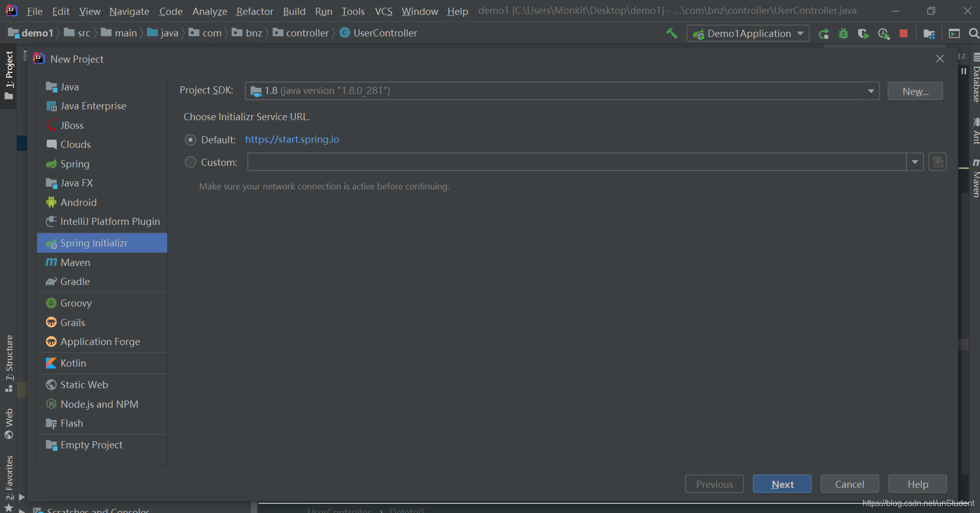Select Java FX project type
Screen dimensions: 980x513
tap(102, 183)
